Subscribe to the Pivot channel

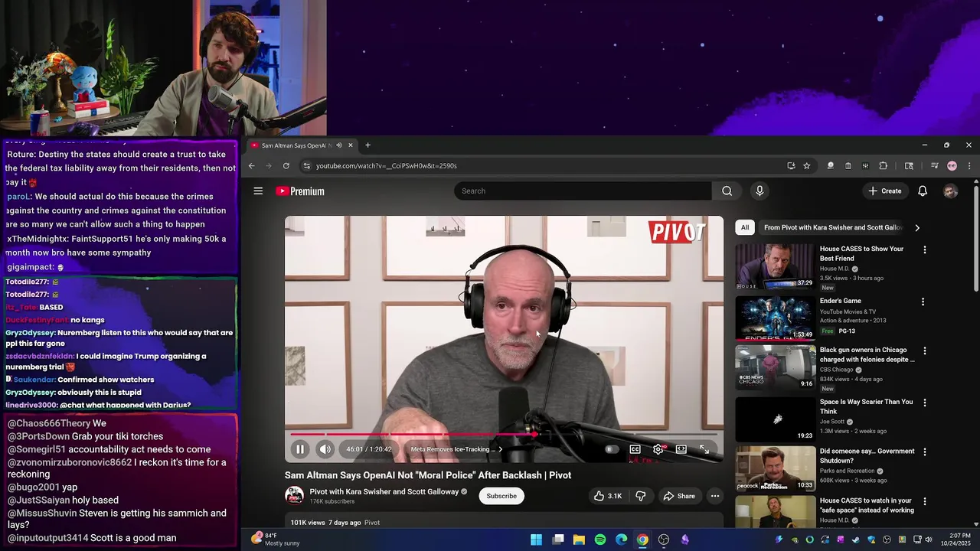[x=501, y=496]
